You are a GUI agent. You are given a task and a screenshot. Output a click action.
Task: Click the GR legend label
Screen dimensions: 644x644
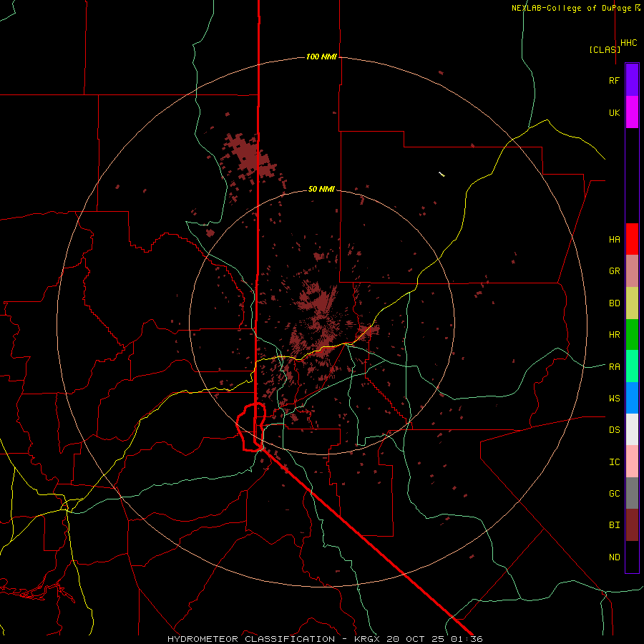(x=614, y=271)
